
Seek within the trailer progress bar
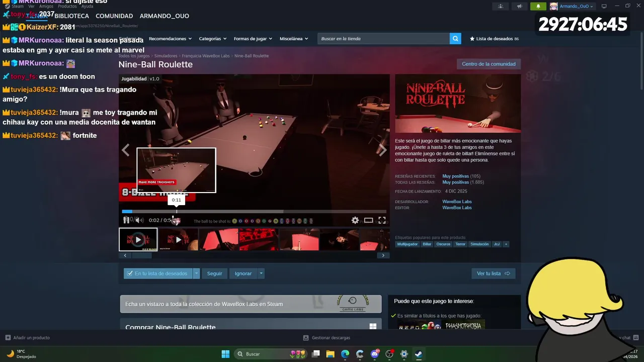tap(254, 212)
